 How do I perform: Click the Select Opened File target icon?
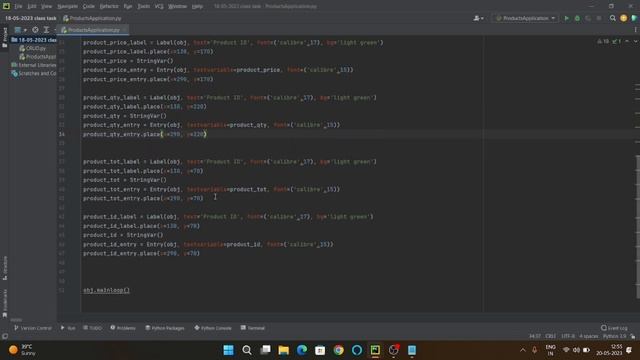click(x=36, y=30)
